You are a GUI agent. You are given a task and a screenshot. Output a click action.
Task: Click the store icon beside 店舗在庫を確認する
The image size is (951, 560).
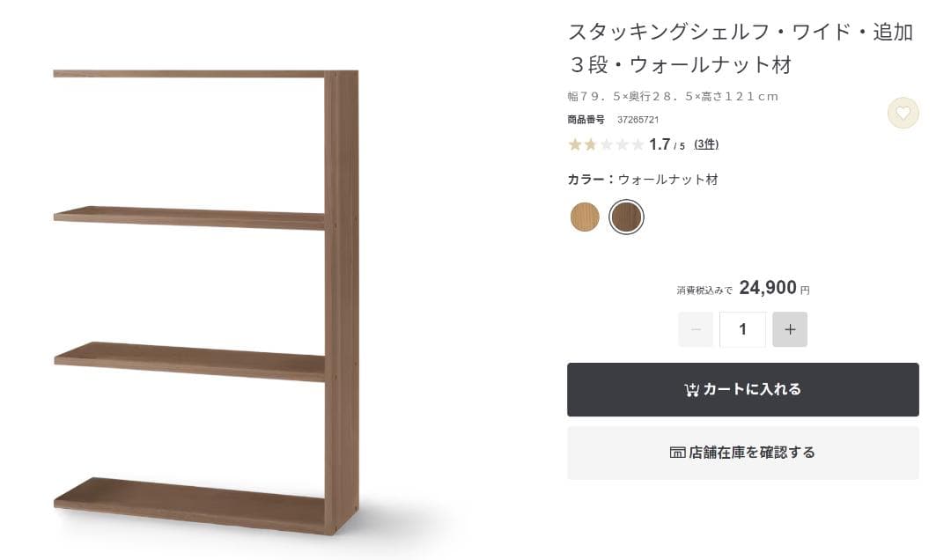coord(677,453)
